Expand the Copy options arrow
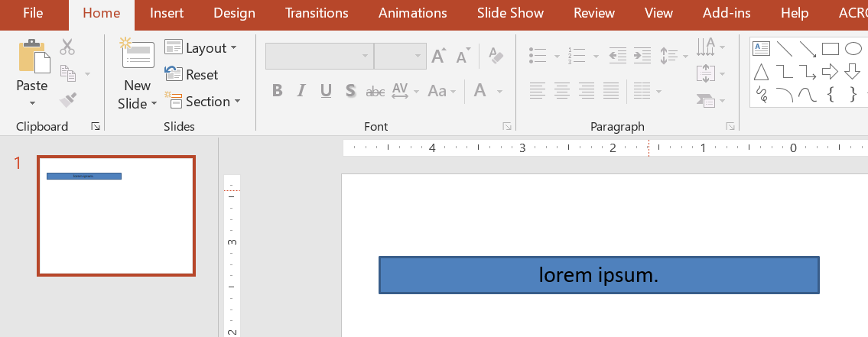The image size is (868, 337). click(x=87, y=73)
